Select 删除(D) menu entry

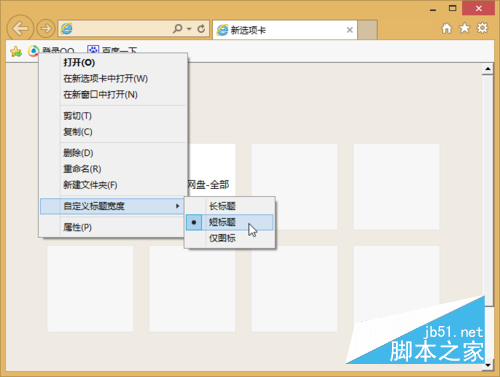point(113,153)
